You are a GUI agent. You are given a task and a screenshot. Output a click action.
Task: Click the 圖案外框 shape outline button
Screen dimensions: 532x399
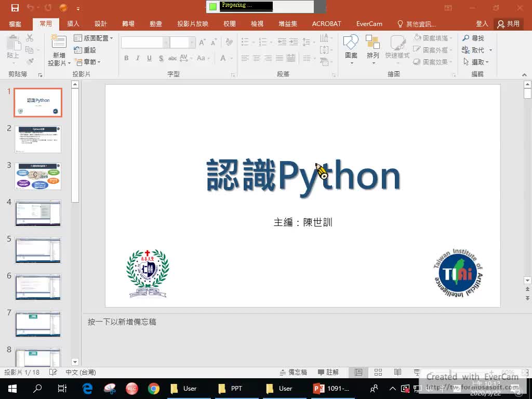(x=433, y=50)
